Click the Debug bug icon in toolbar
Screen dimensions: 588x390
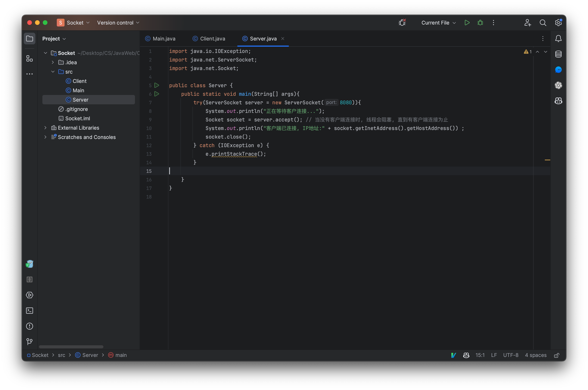[x=480, y=23]
